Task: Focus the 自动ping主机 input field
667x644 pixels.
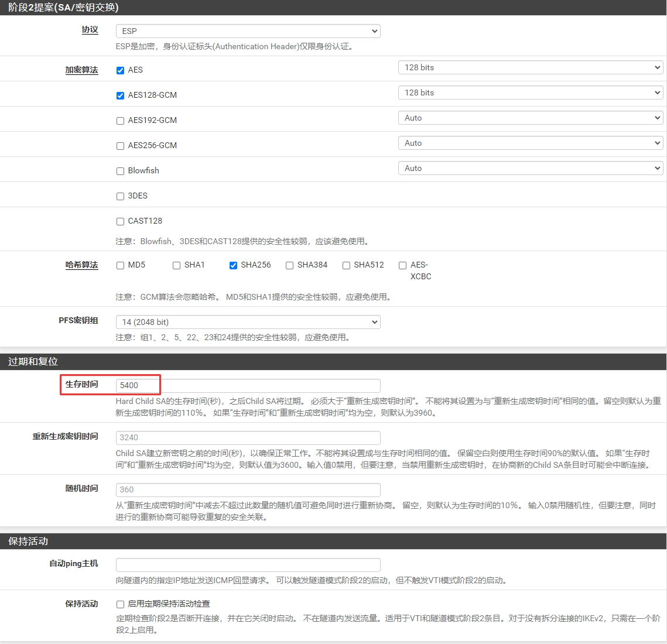Action: point(248,564)
